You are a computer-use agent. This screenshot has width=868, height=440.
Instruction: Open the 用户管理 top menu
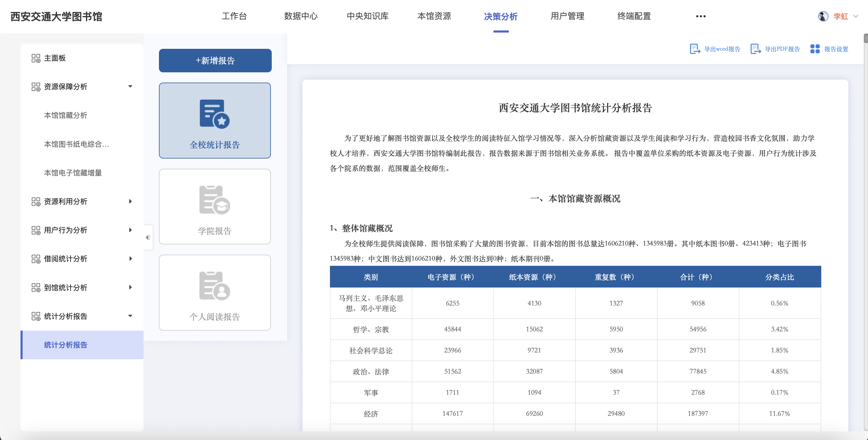[x=567, y=16]
